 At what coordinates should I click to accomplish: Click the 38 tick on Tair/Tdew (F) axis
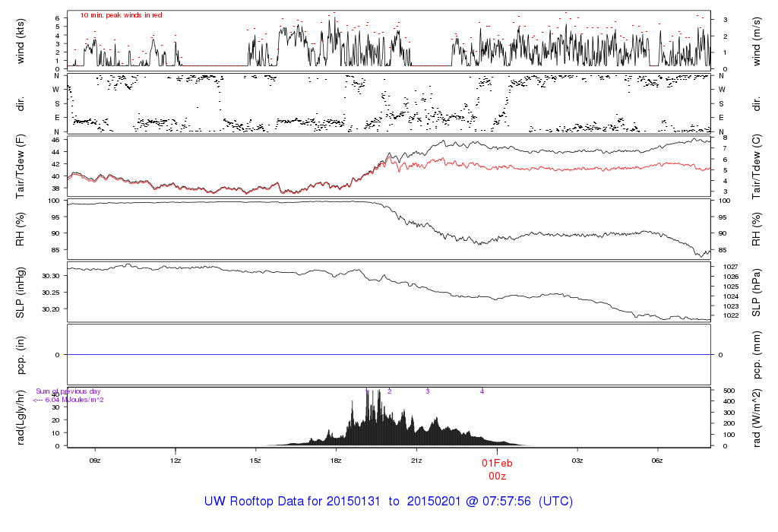click(x=55, y=188)
